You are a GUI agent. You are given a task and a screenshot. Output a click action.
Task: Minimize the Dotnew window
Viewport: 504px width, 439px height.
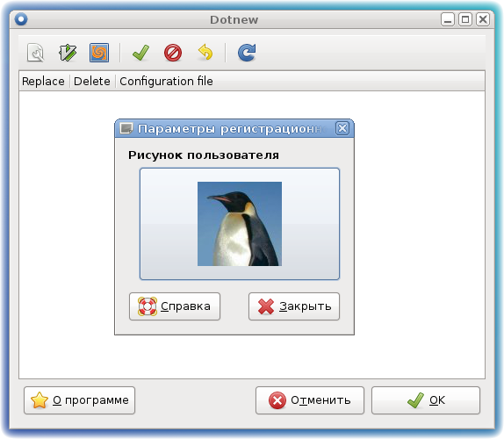click(448, 19)
